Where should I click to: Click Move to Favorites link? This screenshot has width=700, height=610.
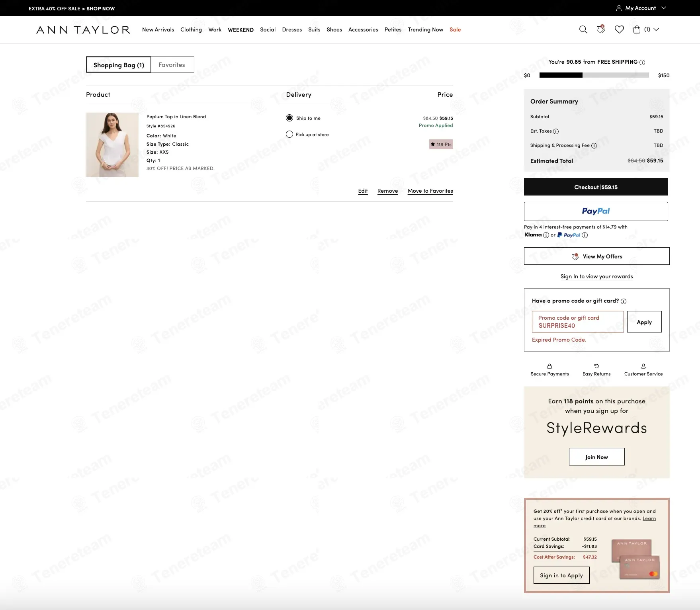(x=430, y=191)
